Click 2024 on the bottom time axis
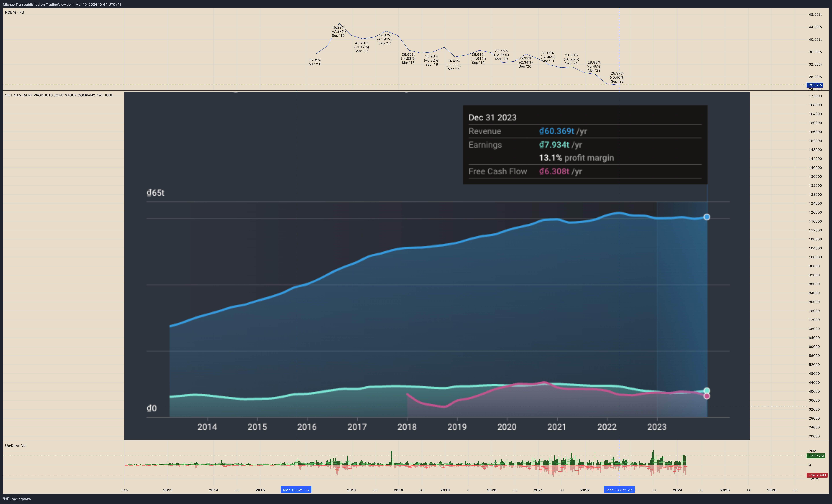Viewport: 832px width, 504px height. point(677,490)
